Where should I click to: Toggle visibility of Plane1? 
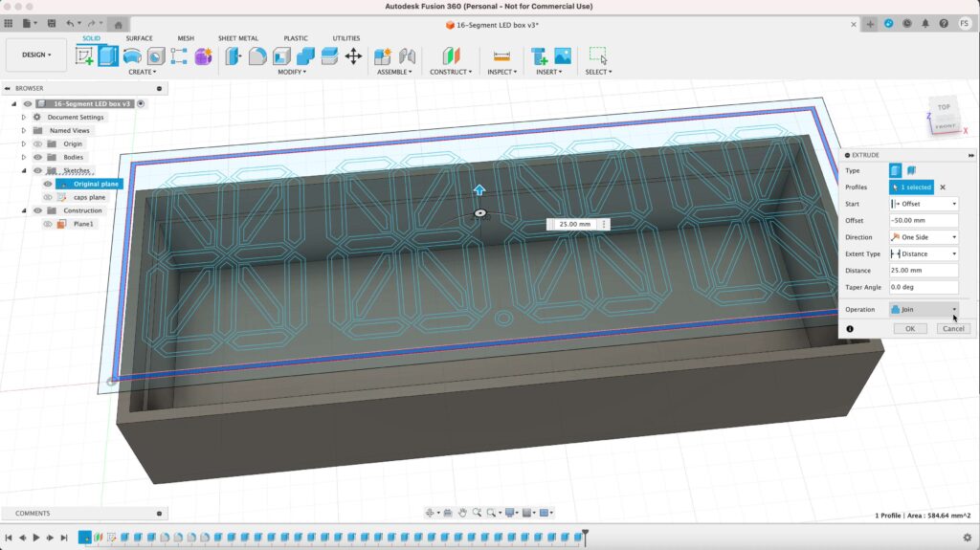[x=48, y=224]
